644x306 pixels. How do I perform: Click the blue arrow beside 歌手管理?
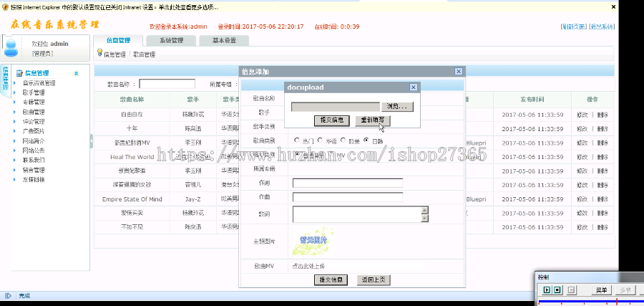(x=14, y=92)
